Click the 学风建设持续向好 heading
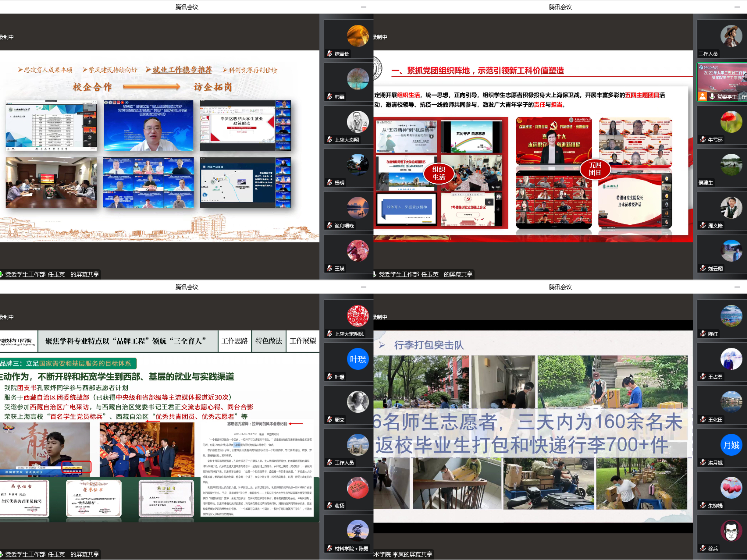The width and height of the screenshot is (747, 560). click(112, 70)
